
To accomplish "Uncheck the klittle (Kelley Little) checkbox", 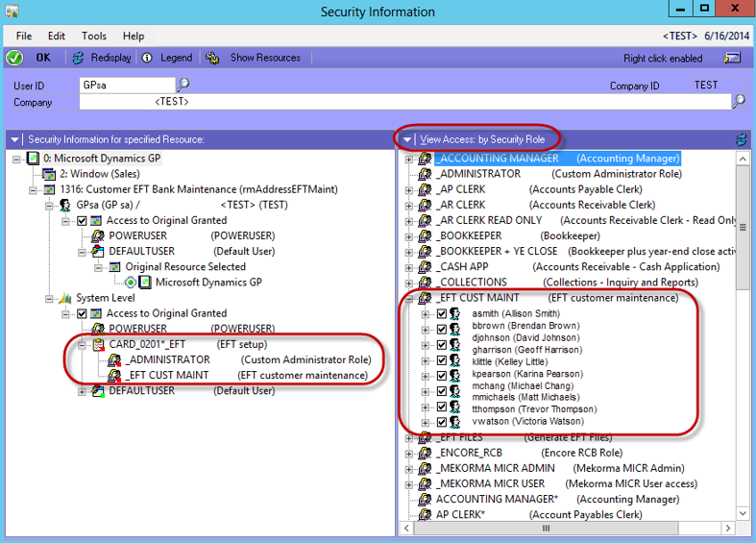I will (442, 360).
